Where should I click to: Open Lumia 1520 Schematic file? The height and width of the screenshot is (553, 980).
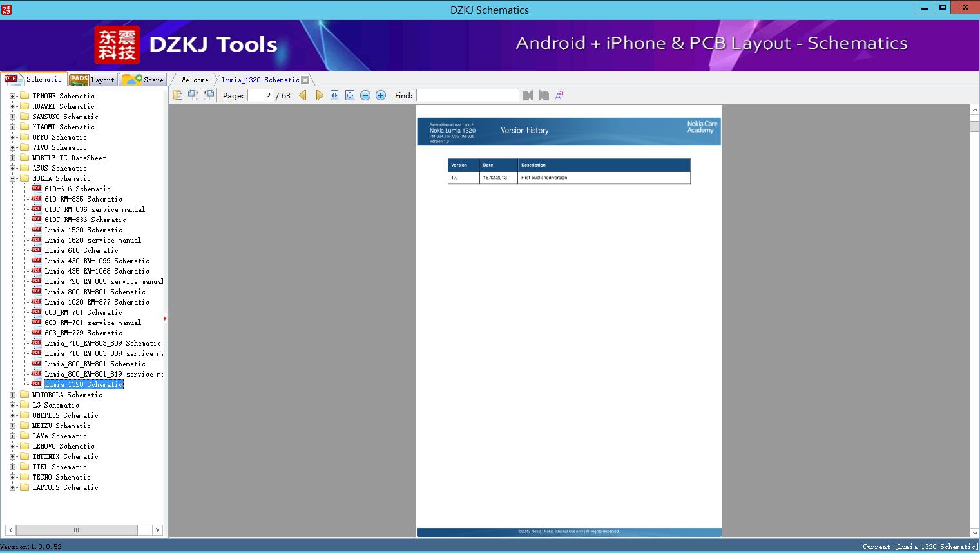83,230
